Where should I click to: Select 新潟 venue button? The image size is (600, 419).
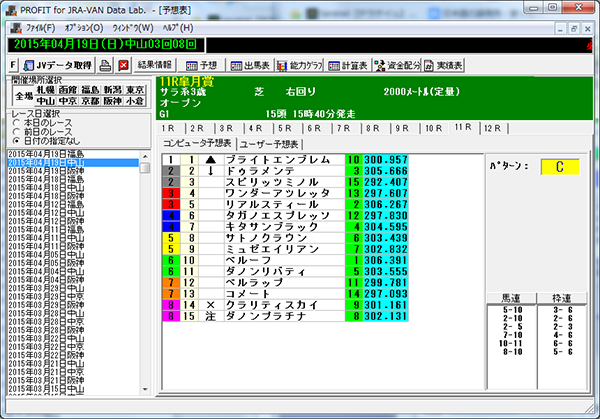[112, 90]
